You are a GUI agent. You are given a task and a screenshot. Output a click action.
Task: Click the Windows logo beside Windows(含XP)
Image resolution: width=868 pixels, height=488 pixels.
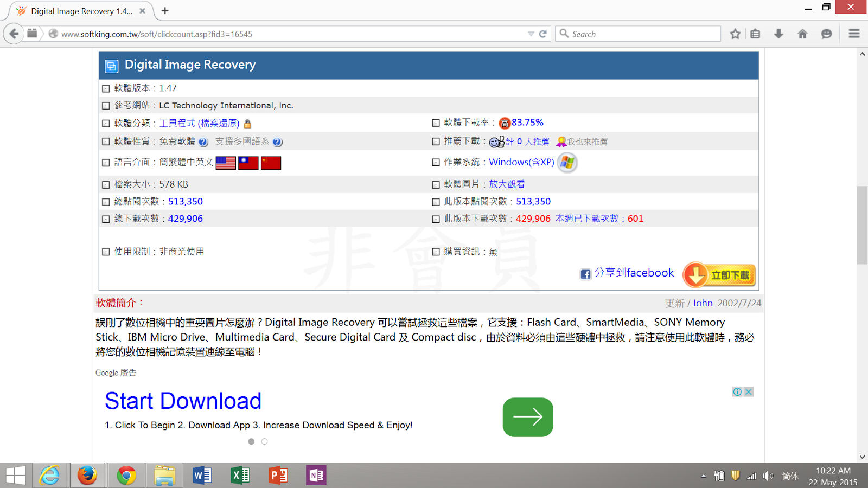click(567, 162)
